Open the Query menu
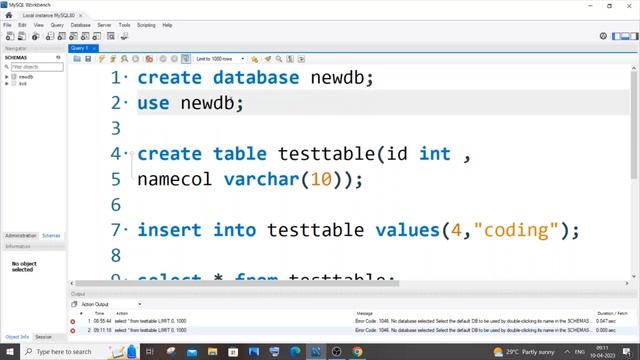The image size is (640, 360). [57, 25]
